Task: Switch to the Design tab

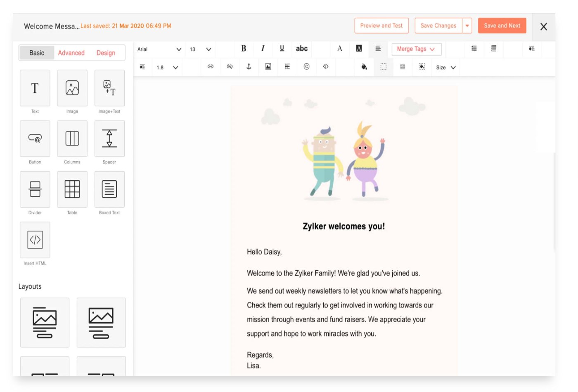Action: coord(106,53)
